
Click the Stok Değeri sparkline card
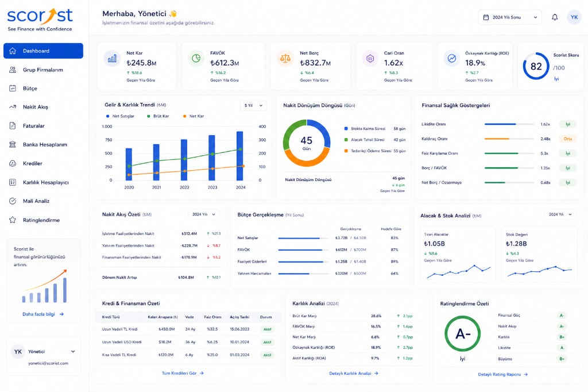pyautogui.click(x=539, y=254)
